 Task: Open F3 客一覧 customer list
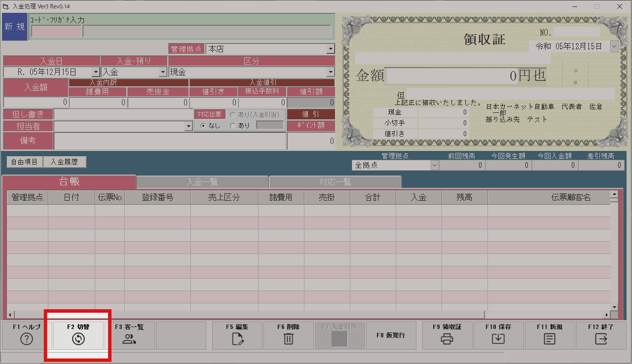[x=129, y=335]
